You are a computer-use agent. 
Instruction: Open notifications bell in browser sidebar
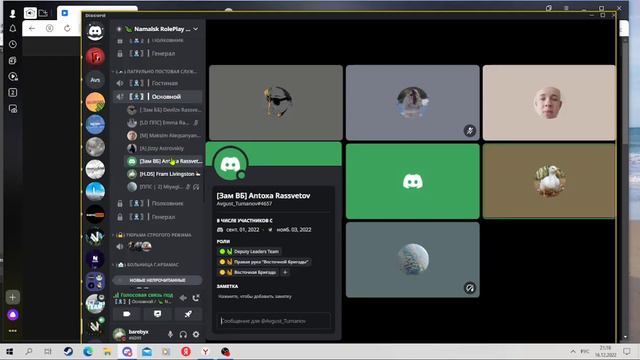pyautogui.click(x=13, y=28)
